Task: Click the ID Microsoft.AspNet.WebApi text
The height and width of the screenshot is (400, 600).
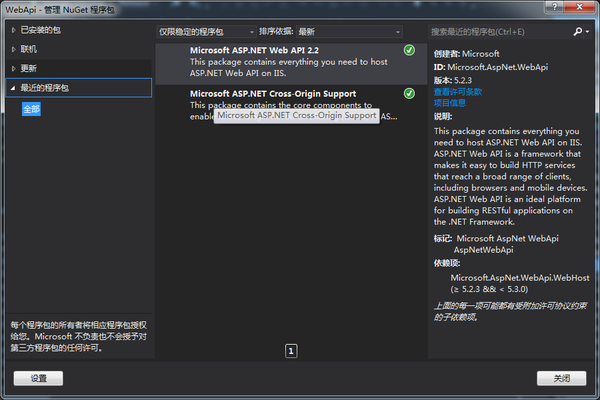Action: 491,67
